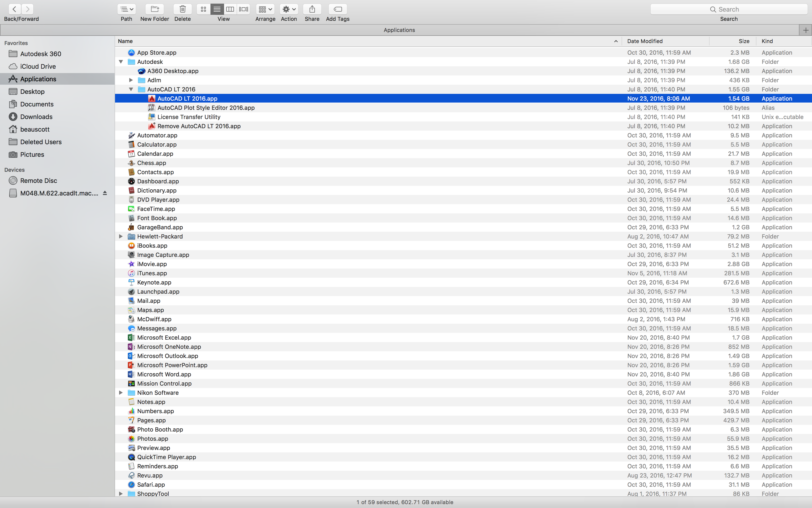Image resolution: width=812 pixels, height=508 pixels.
Task: Select the Applications tab title
Action: point(399,30)
